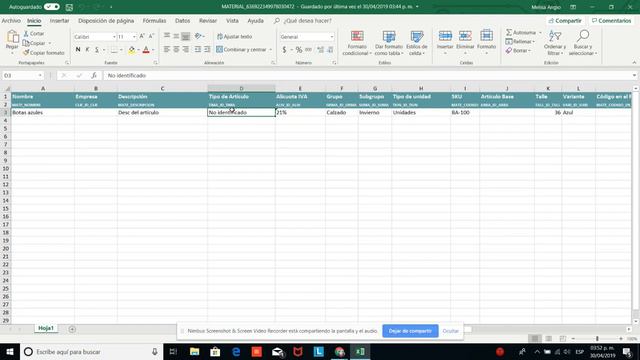Apply accounting dollar format
Viewport: 640px width, 360px height.
point(284,49)
